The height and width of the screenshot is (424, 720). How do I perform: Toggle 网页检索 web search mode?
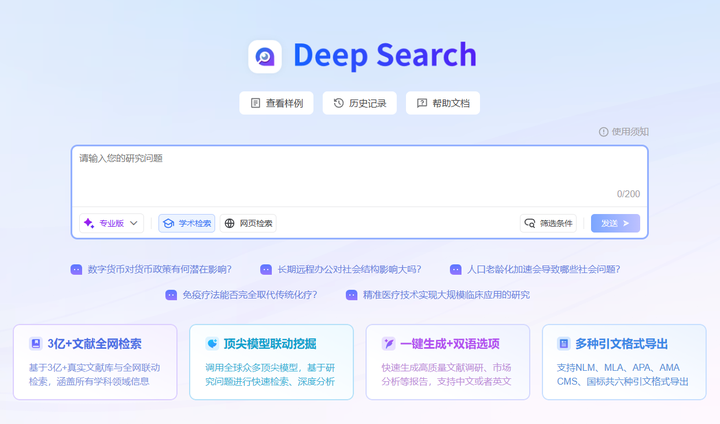(248, 223)
